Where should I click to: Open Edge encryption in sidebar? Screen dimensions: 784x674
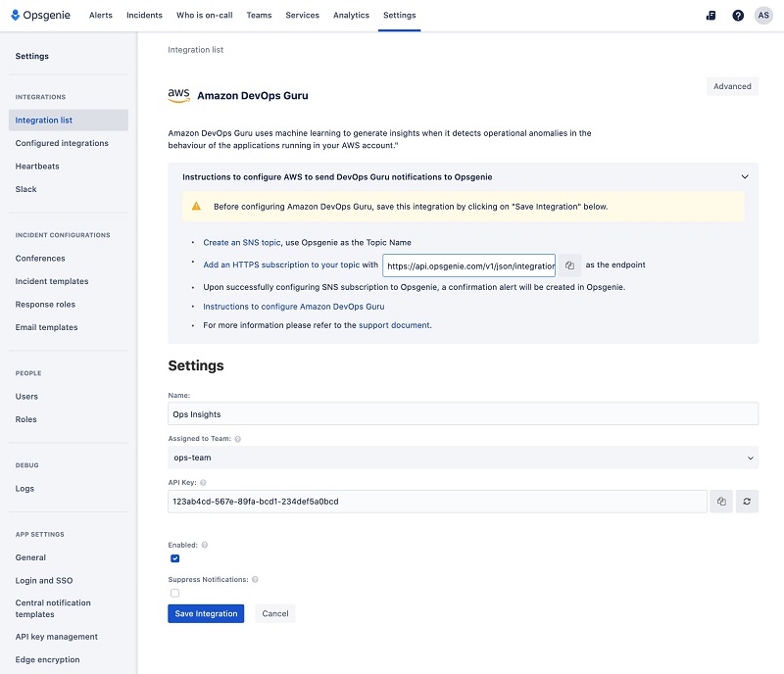pos(47,659)
